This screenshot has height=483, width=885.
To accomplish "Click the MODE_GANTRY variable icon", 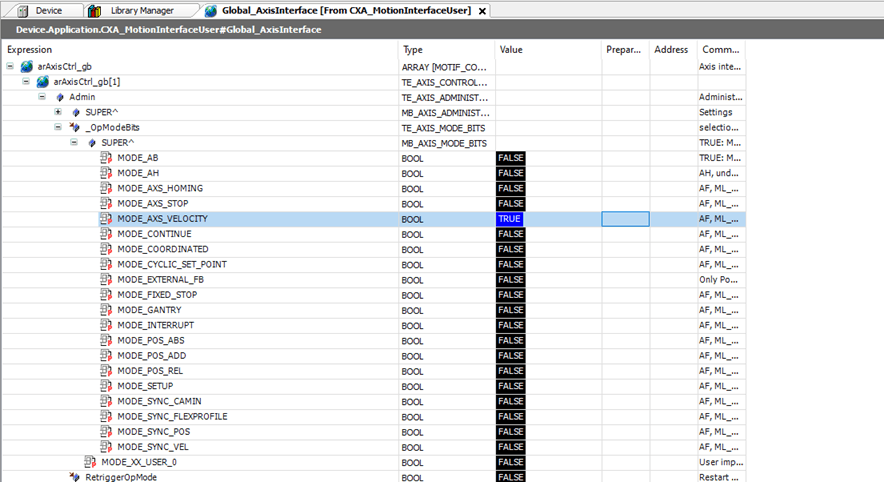I will click(107, 310).
